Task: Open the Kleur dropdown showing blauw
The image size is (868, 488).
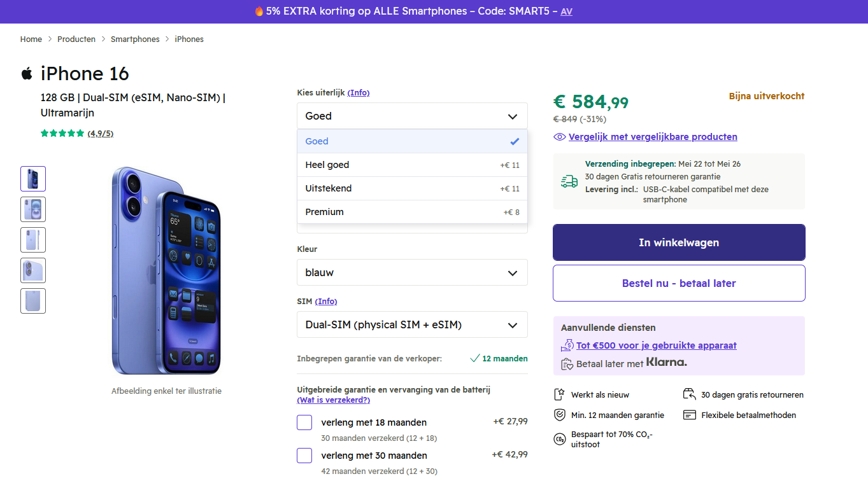Action: 412,272
